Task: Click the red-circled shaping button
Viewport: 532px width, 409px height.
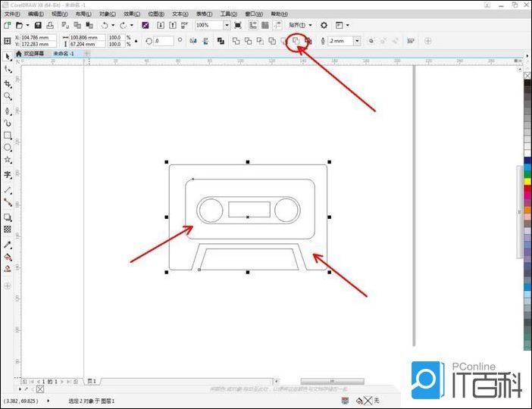Action: [x=297, y=41]
